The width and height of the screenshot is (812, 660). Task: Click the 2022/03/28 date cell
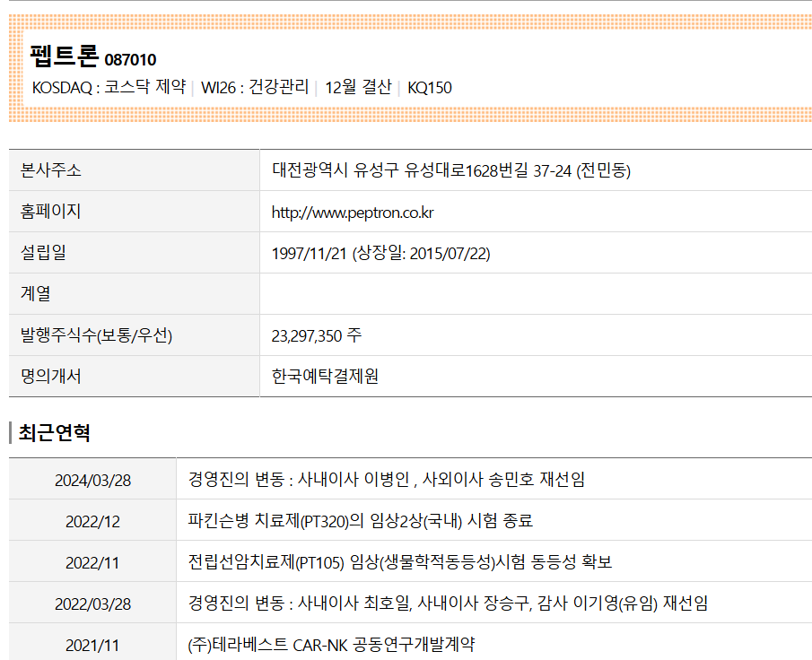[92, 604]
